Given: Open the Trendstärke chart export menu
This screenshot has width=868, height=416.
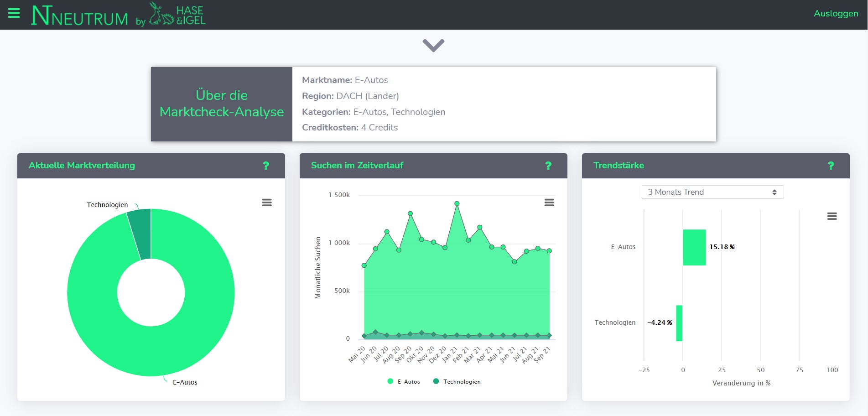Looking at the screenshot, I should pos(832,216).
